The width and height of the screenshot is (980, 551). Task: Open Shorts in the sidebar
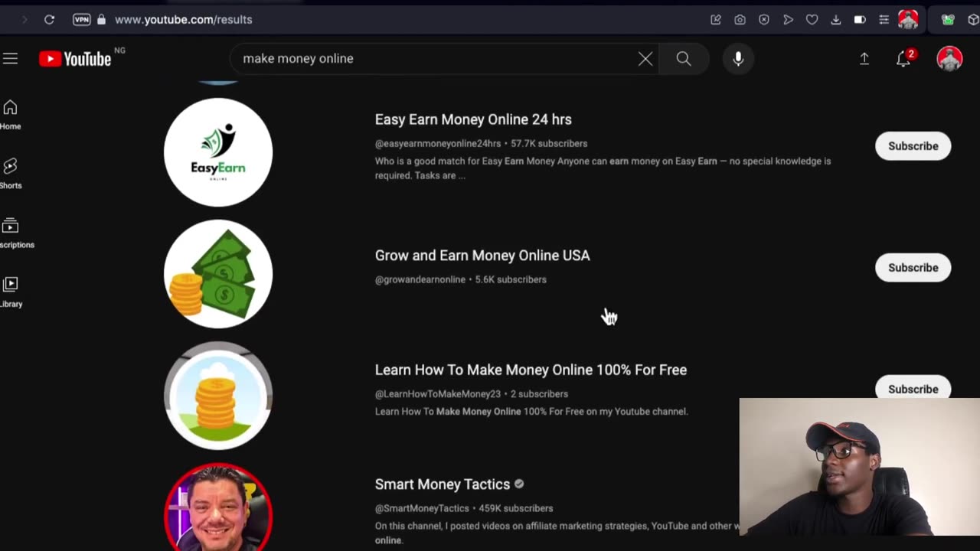10,174
